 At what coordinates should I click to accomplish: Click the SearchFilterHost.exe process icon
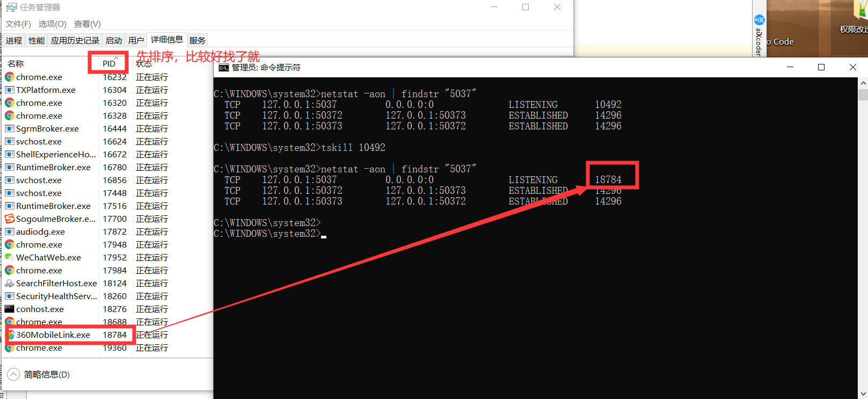pos(10,283)
